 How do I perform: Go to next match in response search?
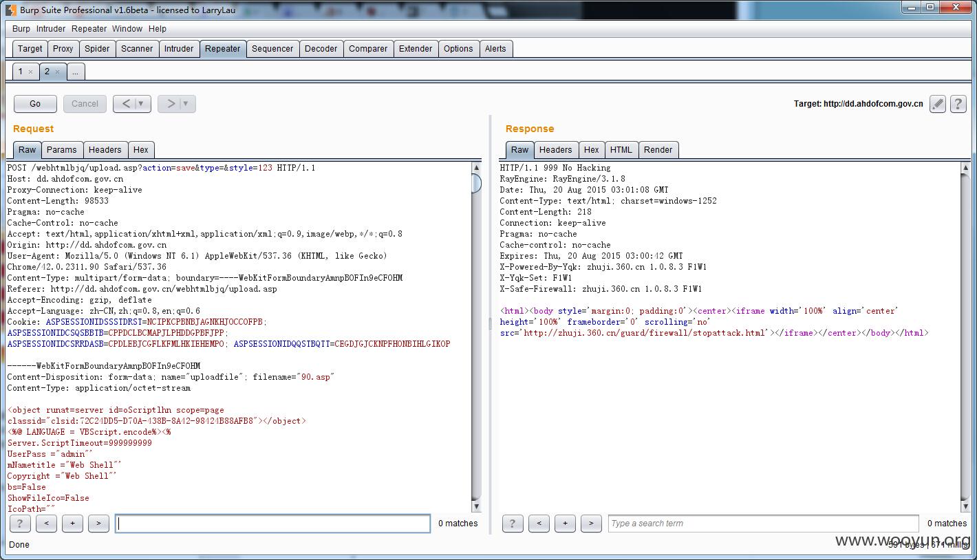[x=591, y=524]
